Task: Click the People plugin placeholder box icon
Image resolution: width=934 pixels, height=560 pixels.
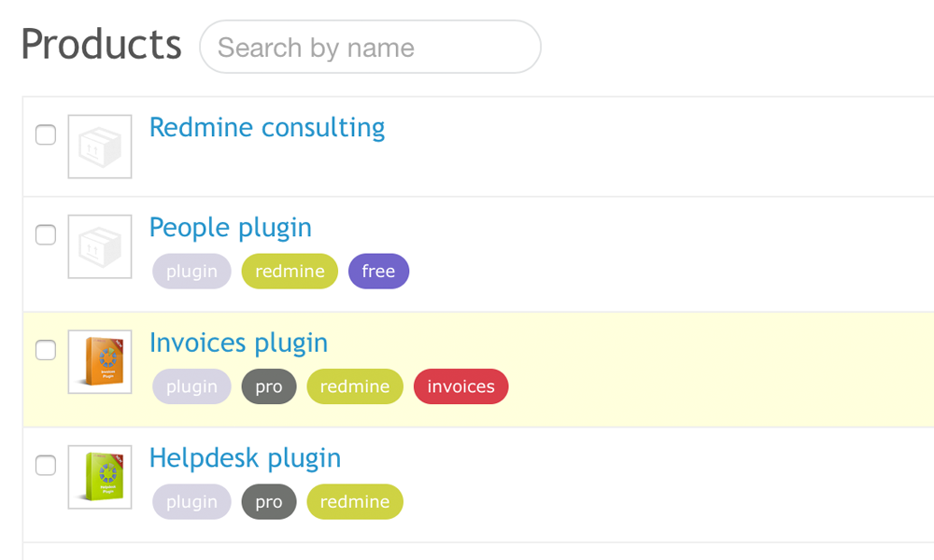Action: click(x=100, y=247)
